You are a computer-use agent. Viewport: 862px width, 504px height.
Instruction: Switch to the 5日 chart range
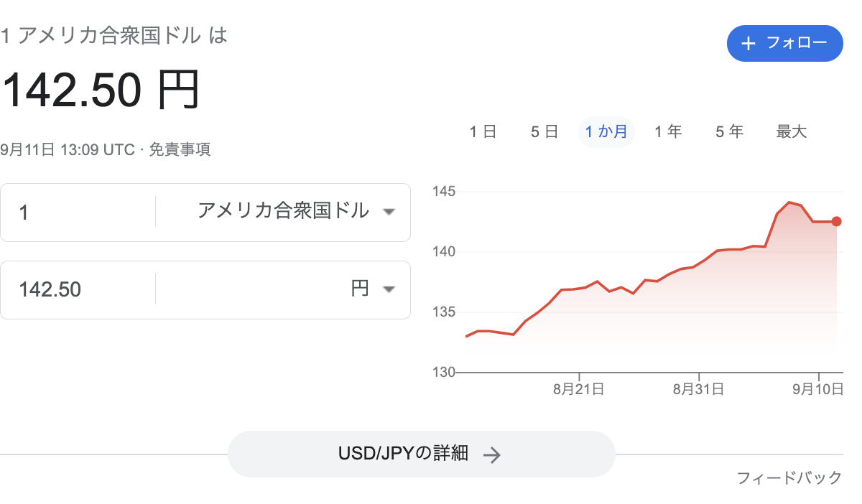click(544, 132)
